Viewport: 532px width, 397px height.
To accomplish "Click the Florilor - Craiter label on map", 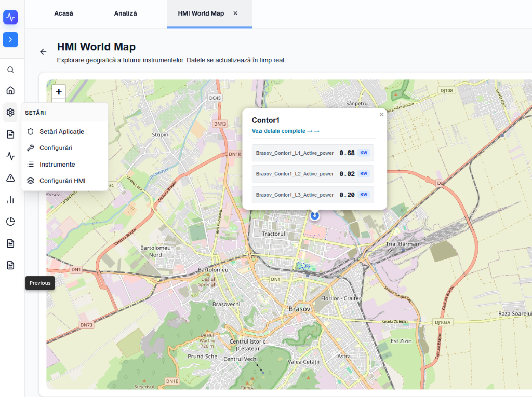I will 341,299.
